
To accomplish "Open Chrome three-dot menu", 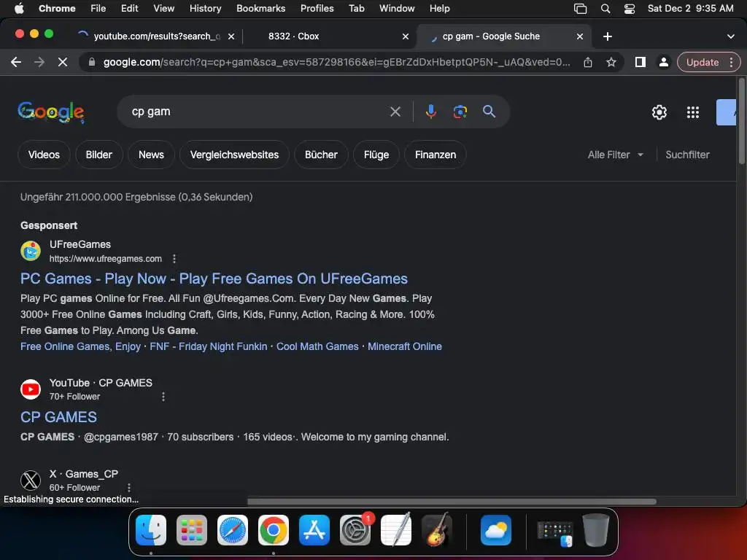I will tap(731, 62).
